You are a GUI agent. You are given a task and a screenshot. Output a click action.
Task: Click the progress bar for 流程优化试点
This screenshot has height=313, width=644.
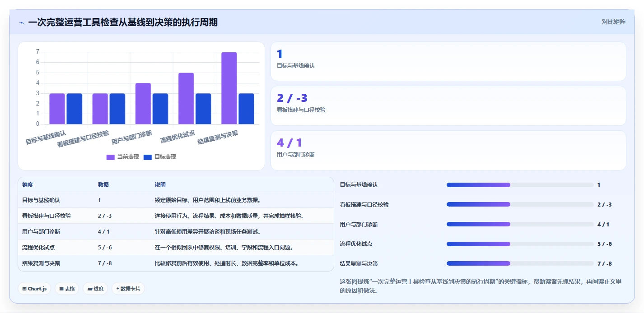pos(520,244)
